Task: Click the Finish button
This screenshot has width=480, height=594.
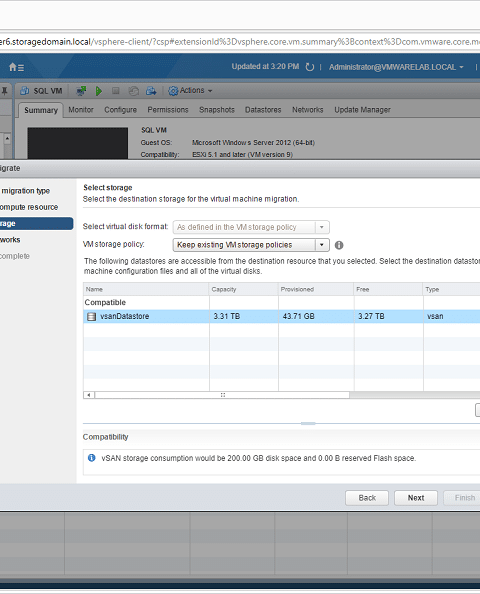Action: [x=462, y=498]
